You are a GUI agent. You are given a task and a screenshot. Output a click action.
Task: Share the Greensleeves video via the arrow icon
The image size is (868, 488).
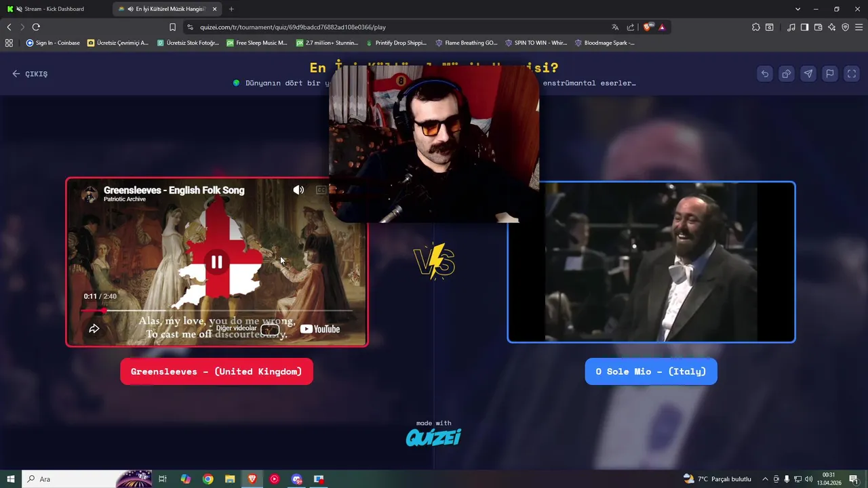[94, 329]
